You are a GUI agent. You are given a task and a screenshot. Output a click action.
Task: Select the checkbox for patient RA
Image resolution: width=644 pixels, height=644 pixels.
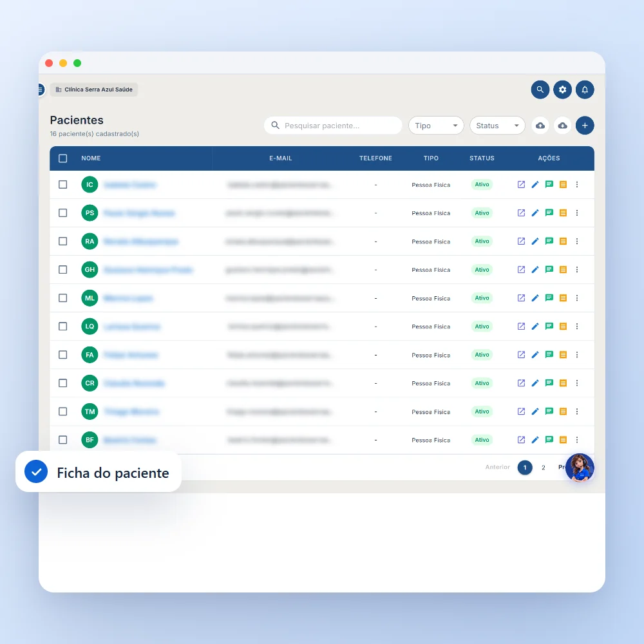[x=63, y=241]
